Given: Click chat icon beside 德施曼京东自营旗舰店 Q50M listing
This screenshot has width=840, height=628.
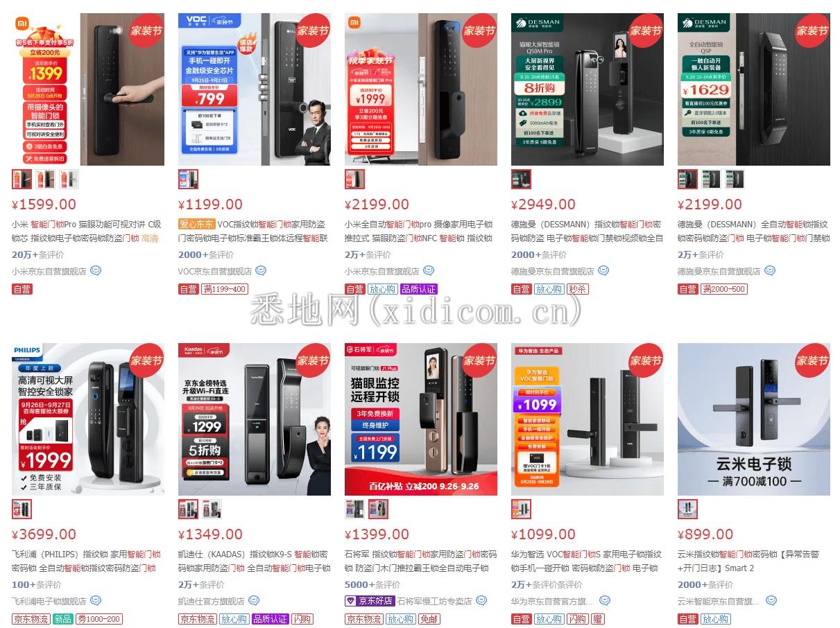Looking at the screenshot, I should pos(603,271).
